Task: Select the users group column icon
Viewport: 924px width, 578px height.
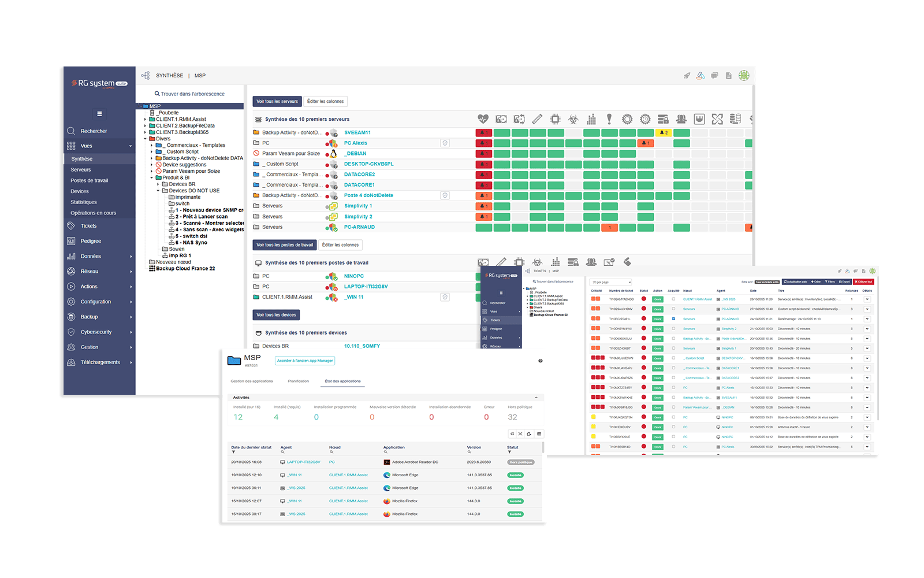Action: [682, 118]
